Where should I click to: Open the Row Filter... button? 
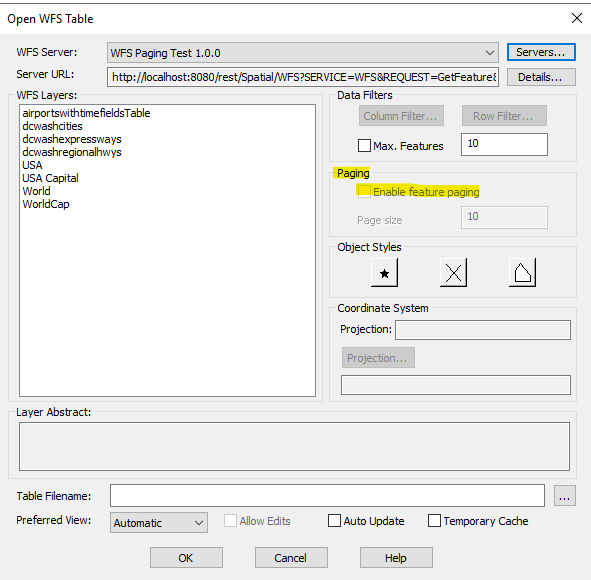pos(504,116)
